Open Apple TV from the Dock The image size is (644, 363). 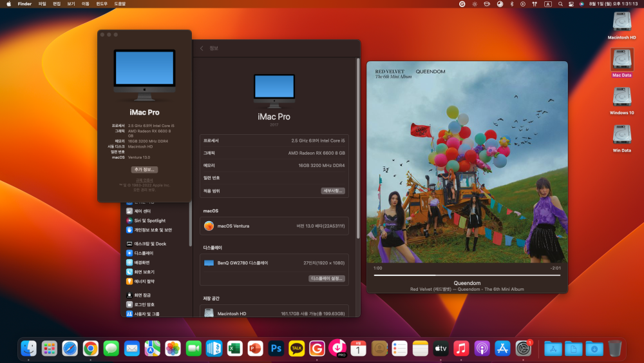440,349
